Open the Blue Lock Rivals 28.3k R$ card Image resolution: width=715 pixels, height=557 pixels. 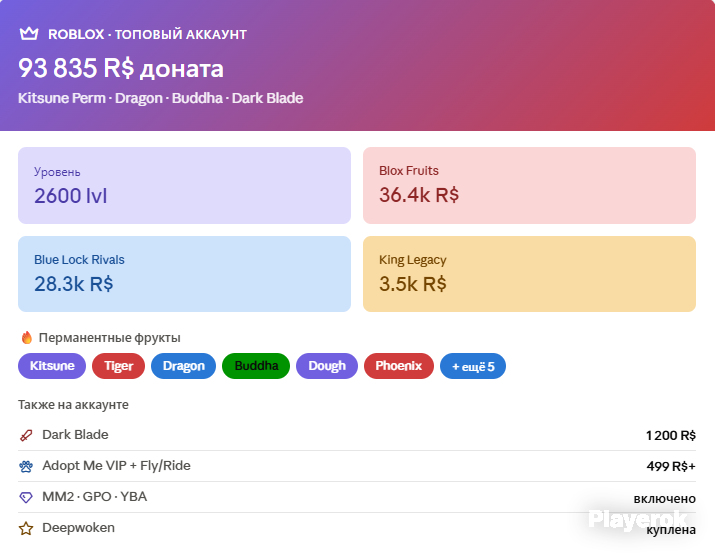184,274
